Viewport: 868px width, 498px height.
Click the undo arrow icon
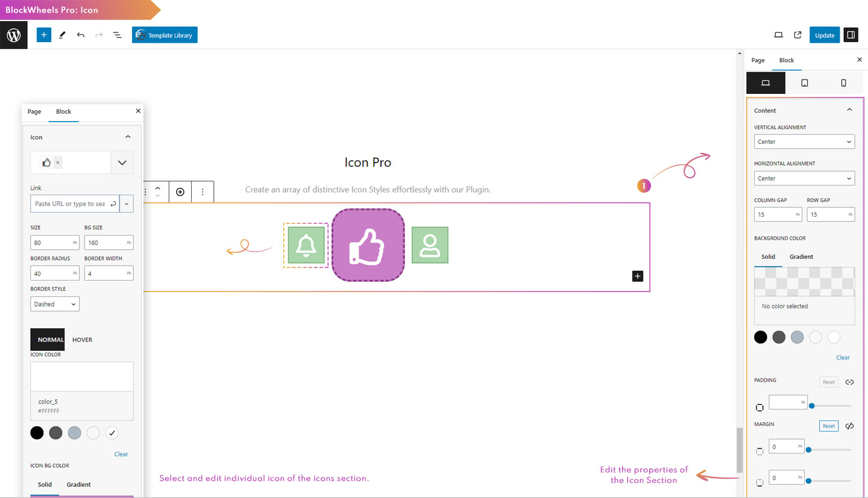81,35
